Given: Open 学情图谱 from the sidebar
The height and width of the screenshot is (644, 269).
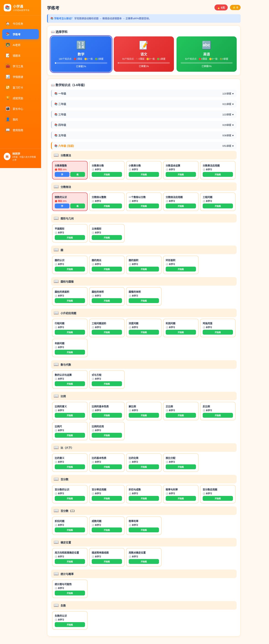Looking at the screenshot, I should pyautogui.click(x=21, y=77).
